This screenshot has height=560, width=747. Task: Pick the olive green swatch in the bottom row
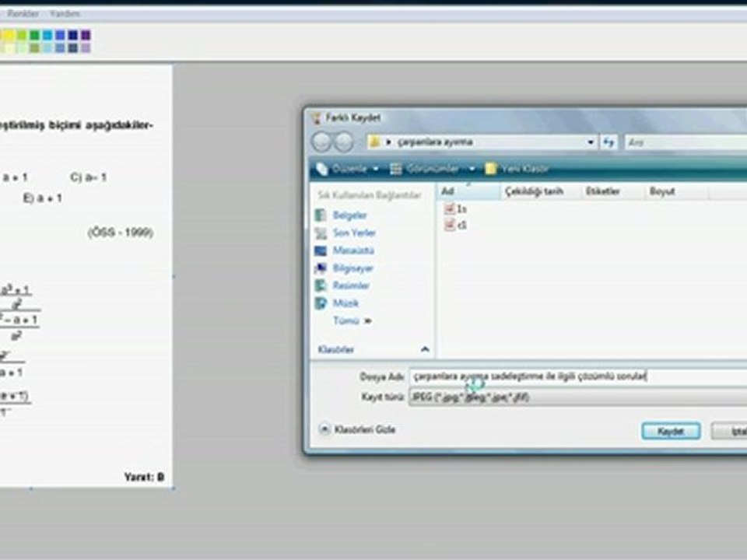coord(34,47)
